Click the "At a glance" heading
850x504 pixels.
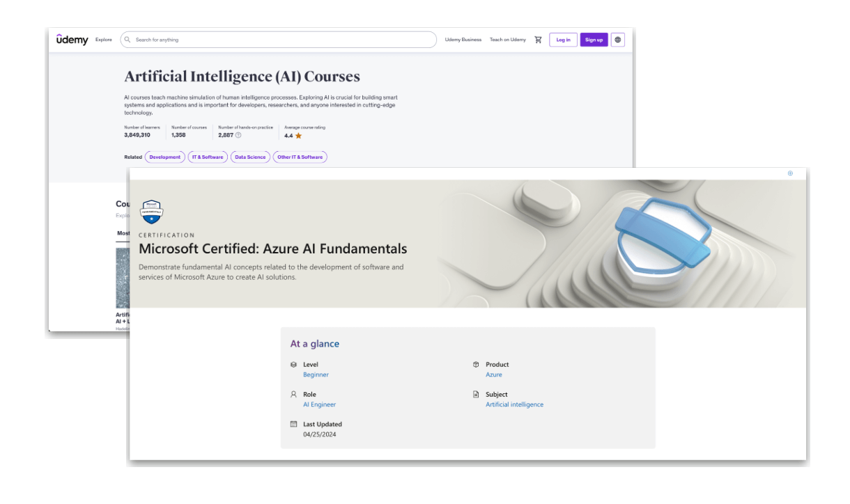[x=315, y=344]
